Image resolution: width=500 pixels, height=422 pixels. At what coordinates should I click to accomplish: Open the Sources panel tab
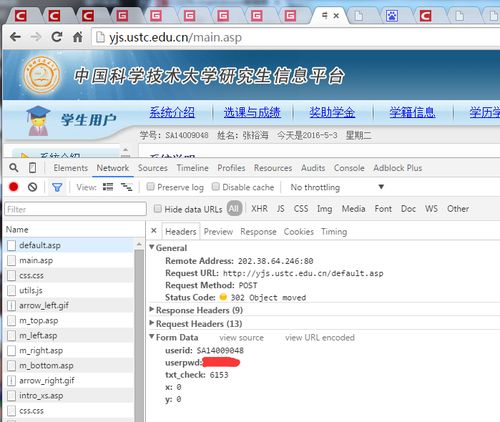click(153, 168)
